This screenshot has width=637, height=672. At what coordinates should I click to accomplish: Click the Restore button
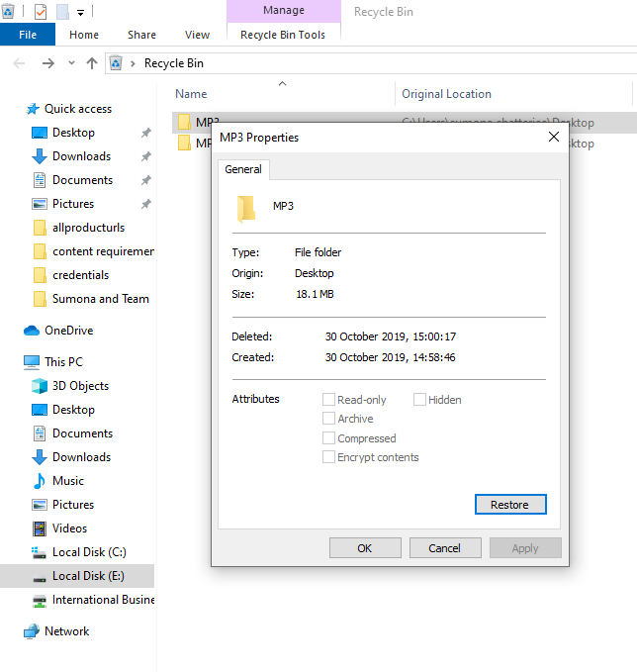(x=510, y=505)
